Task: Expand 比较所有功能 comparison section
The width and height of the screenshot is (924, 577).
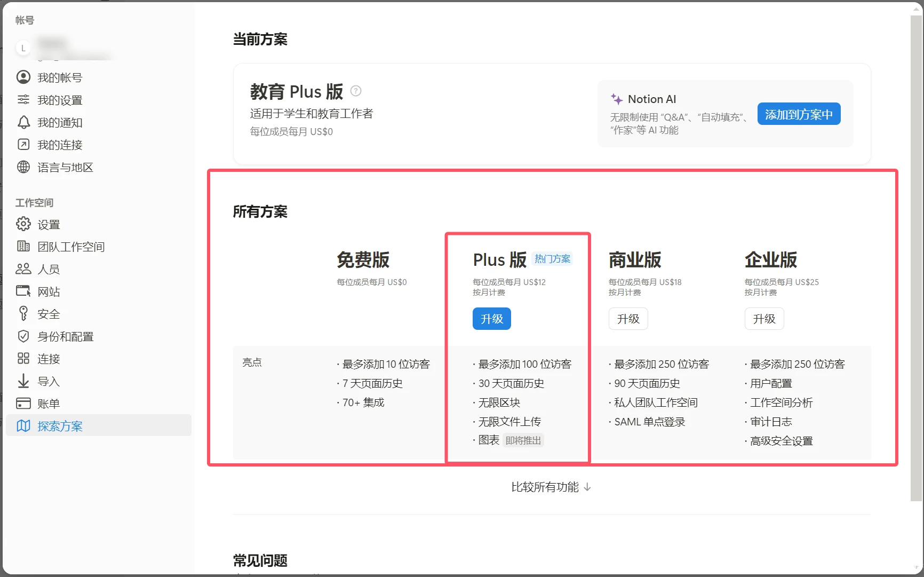Action: click(551, 487)
